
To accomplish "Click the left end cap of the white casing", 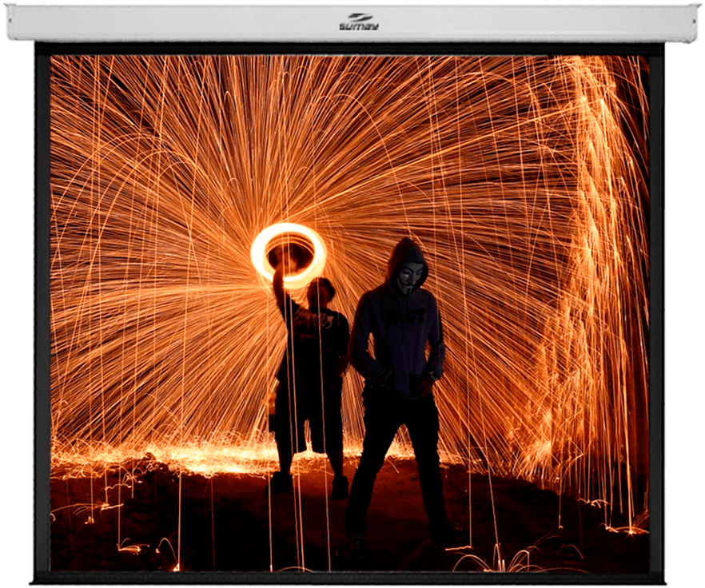I will coord(10,22).
